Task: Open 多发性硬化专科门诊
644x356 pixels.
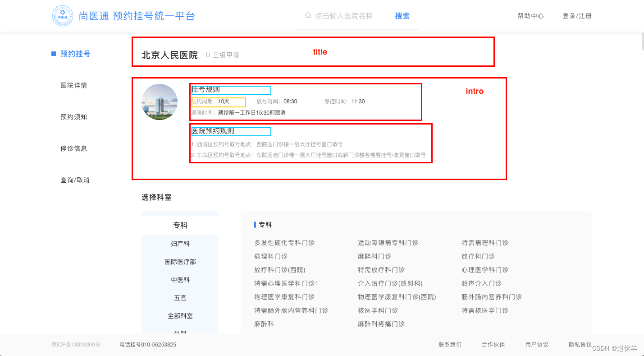Action: tap(284, 243)
